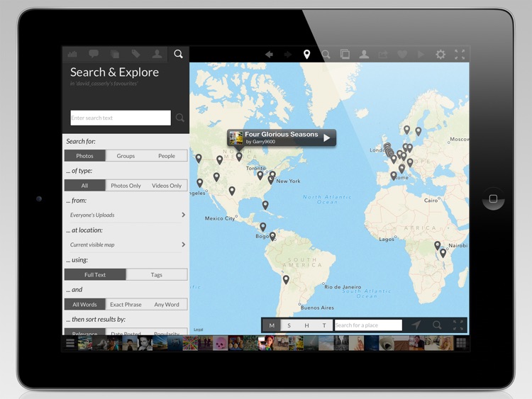
Task: Open the albums stack icon in top toolbar
Action: 345,55
